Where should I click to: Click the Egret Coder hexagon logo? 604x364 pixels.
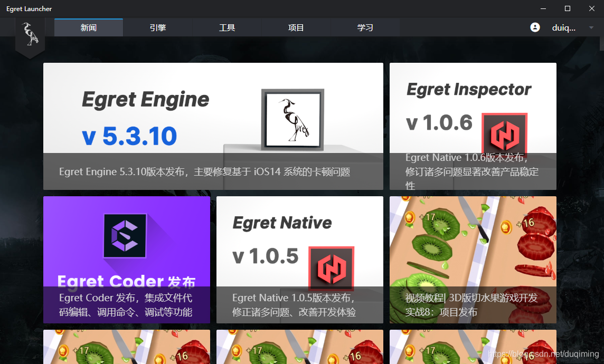click(125, 235)
